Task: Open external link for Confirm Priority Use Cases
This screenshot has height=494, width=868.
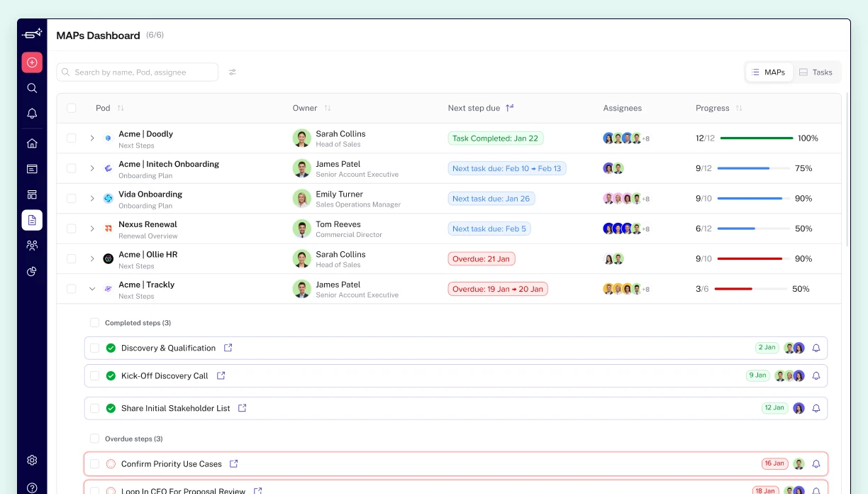Action: tap(234, 463)
